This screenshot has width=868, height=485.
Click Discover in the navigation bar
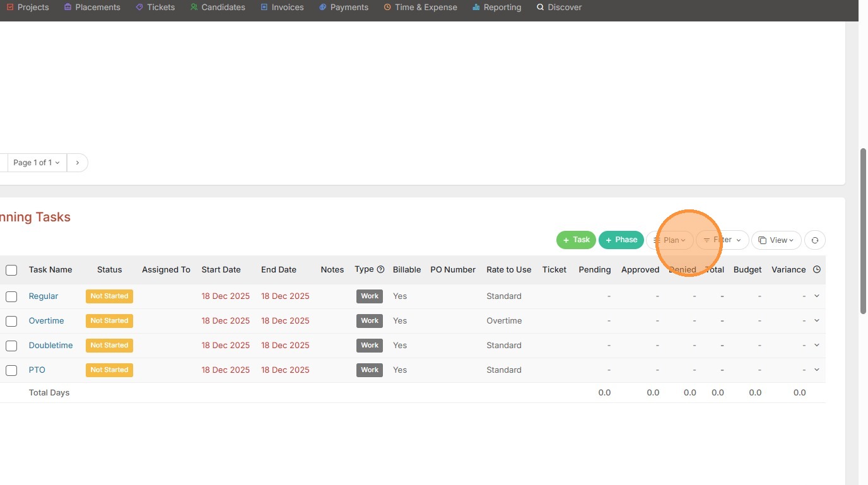tap(560, 8)
